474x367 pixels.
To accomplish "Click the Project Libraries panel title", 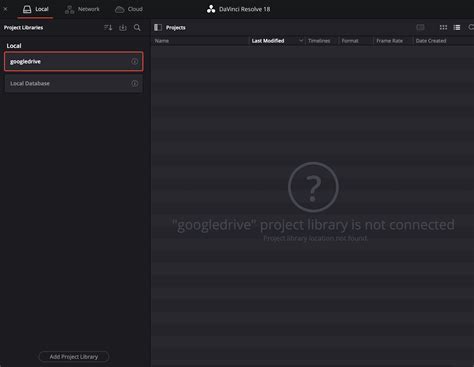I will [23, 28].
